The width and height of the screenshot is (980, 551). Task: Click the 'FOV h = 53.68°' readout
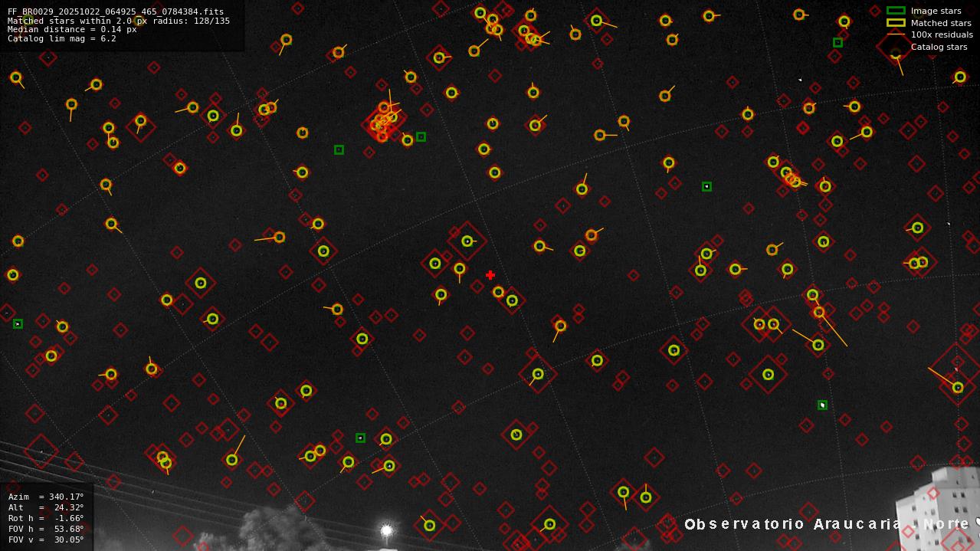pos(46,529)
